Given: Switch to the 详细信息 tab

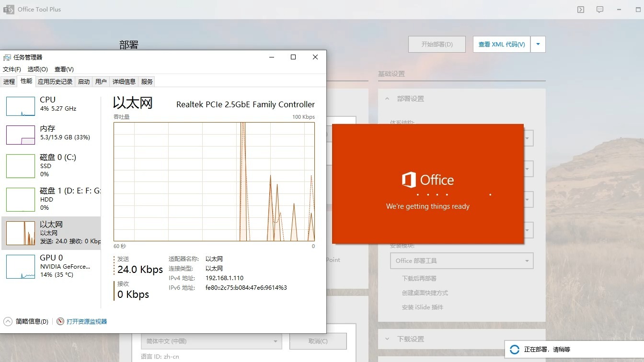Looking at the screenshot, I should click(x=124, y=82).
